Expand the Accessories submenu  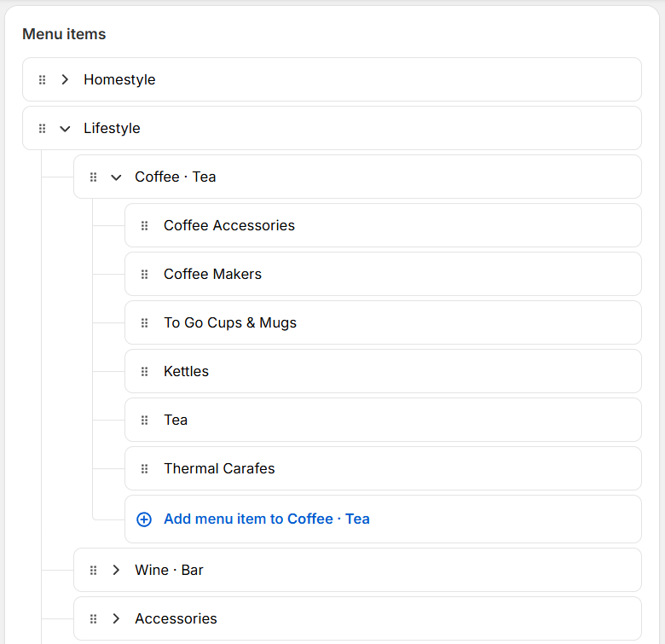(x=116, y=618)
